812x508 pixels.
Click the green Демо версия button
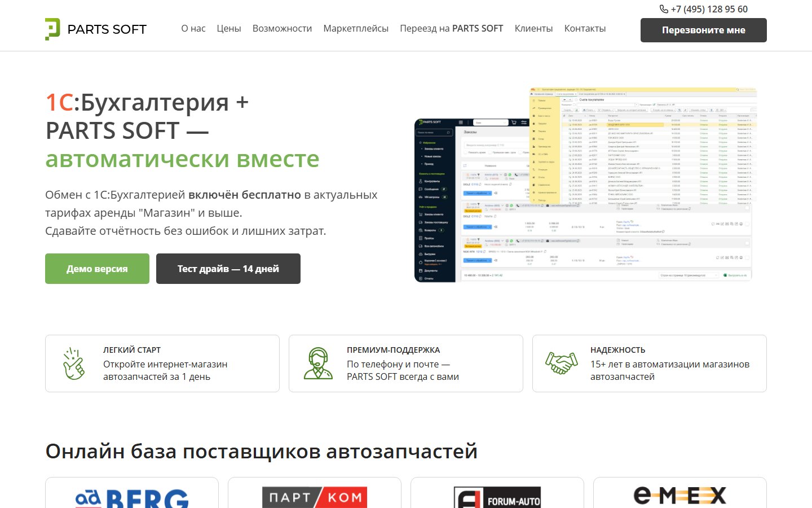pyautogui.click(x=97, y=269)
